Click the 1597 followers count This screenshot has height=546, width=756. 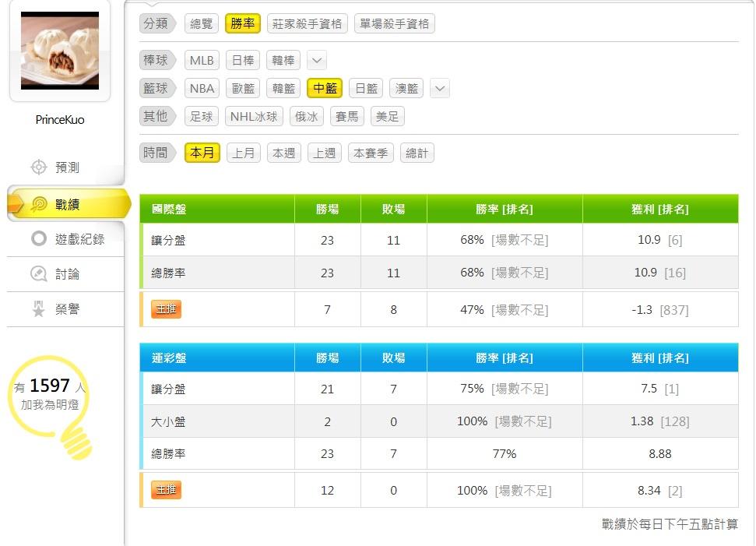point(50,386)
